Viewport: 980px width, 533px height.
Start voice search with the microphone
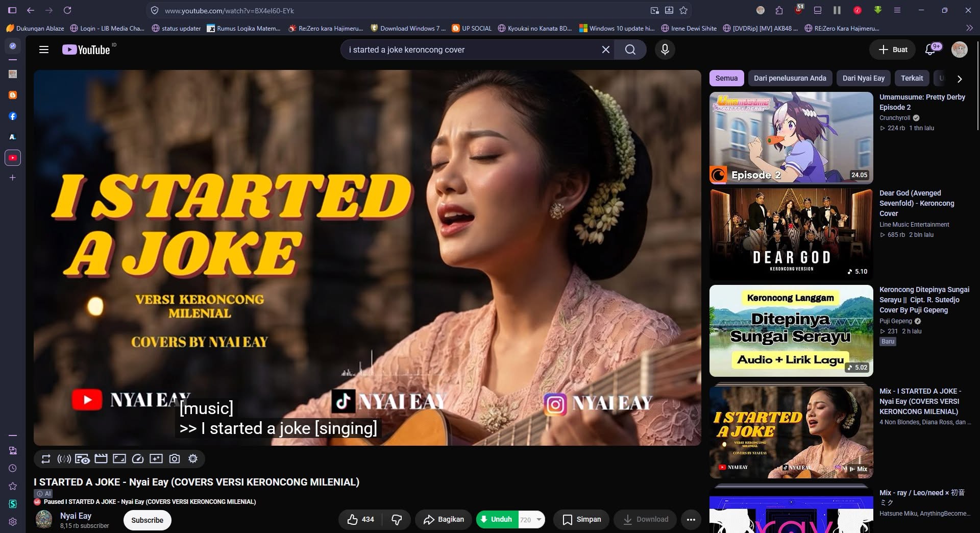coord(665,50)
